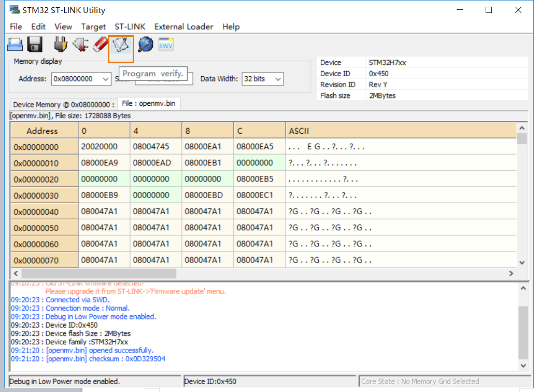
Task: Open the ST-LINK menu
Action: tap(130, 27)
